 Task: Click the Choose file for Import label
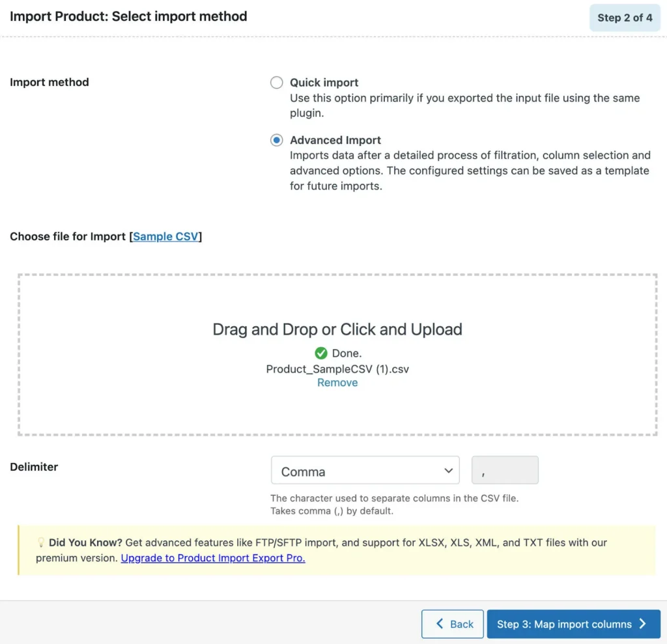point(68,236)
